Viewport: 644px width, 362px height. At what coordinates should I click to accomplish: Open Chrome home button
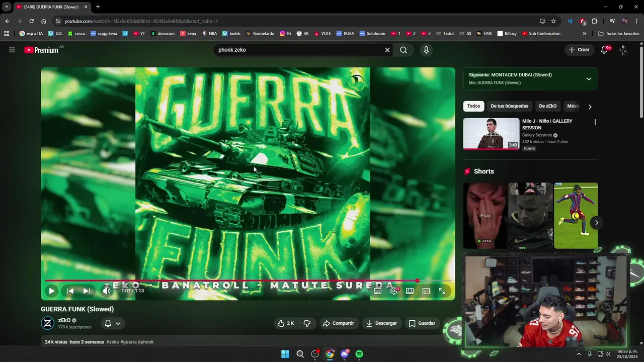[43, 21]
